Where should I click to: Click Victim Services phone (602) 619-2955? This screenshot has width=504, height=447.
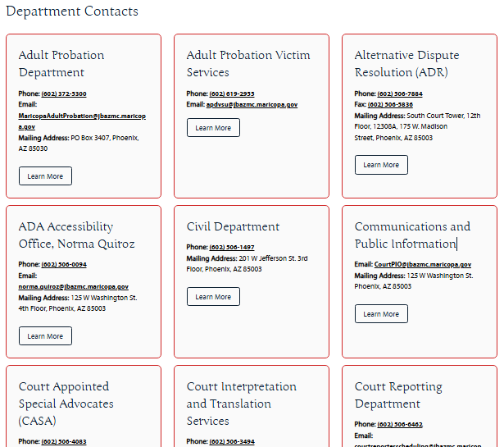point(232,94)
